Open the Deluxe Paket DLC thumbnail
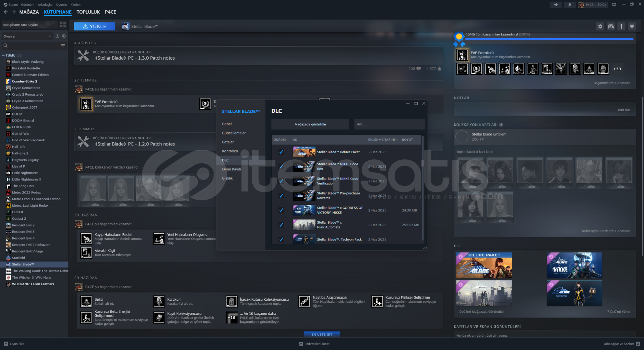644x350 pixels. click(484, 265)
